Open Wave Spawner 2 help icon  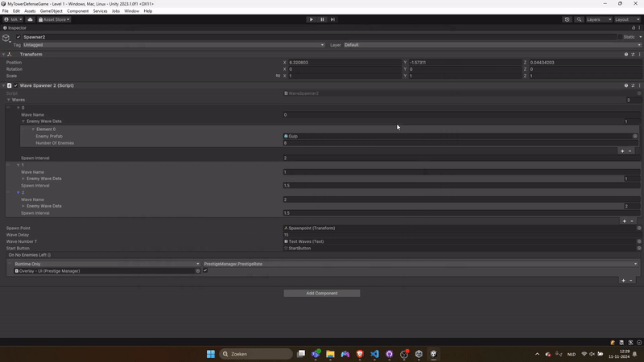pos(626,85)
